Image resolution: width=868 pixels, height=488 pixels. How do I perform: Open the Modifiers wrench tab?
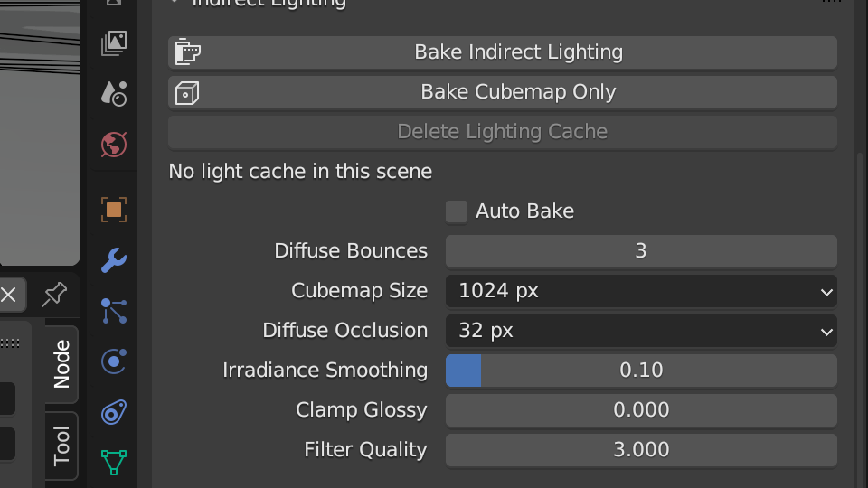114,260
